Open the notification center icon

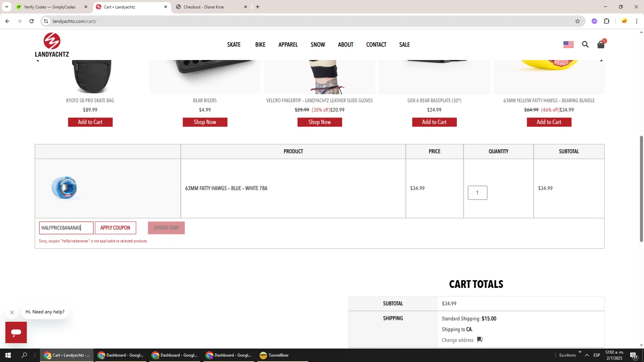coord(634,355)
